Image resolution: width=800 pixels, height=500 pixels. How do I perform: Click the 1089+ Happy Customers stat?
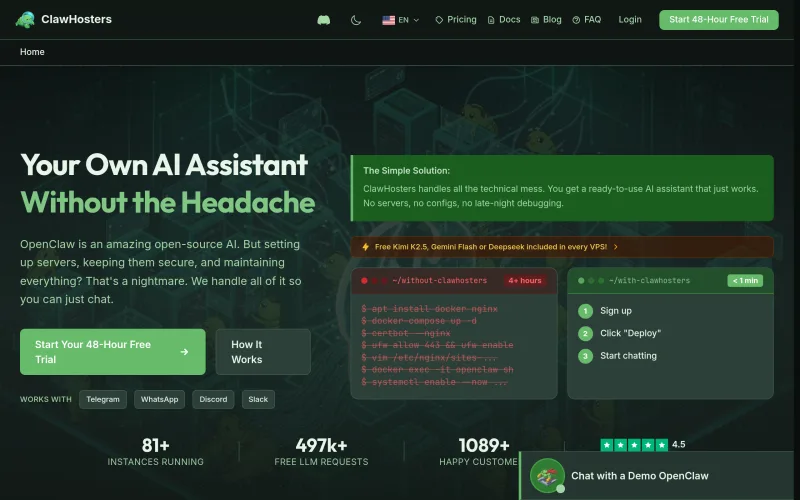[x=479, y=452]
